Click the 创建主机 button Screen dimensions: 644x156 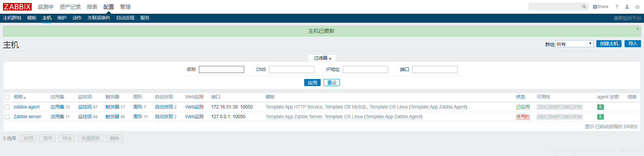pyautogui.click(x=609, y=44)
